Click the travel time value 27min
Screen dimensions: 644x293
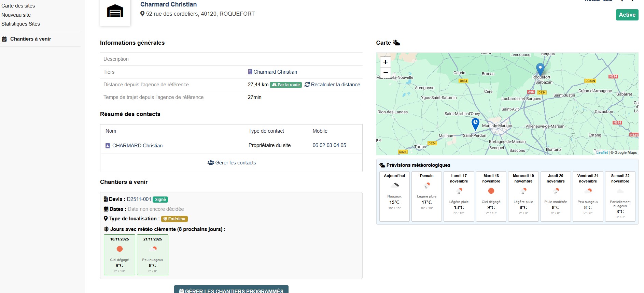pyautogui.click(x=255, y=97)
